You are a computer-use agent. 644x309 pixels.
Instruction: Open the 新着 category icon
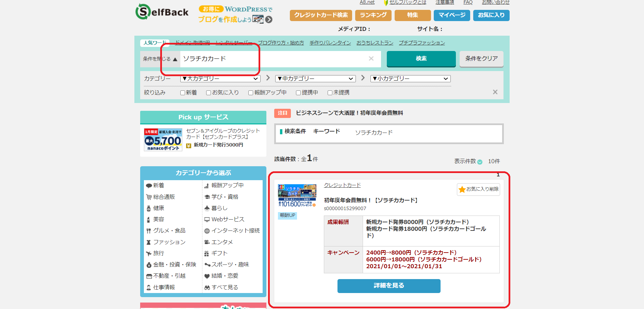point(149,186)
